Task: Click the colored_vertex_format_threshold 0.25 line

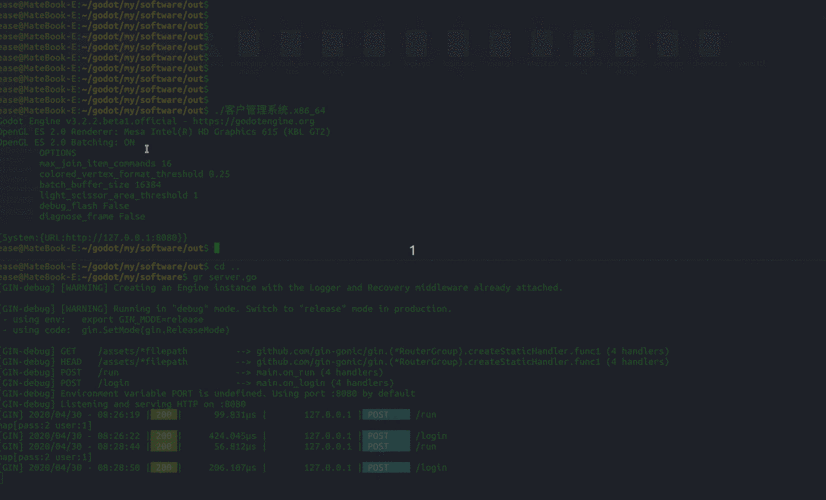Action: tap(134, 174)
